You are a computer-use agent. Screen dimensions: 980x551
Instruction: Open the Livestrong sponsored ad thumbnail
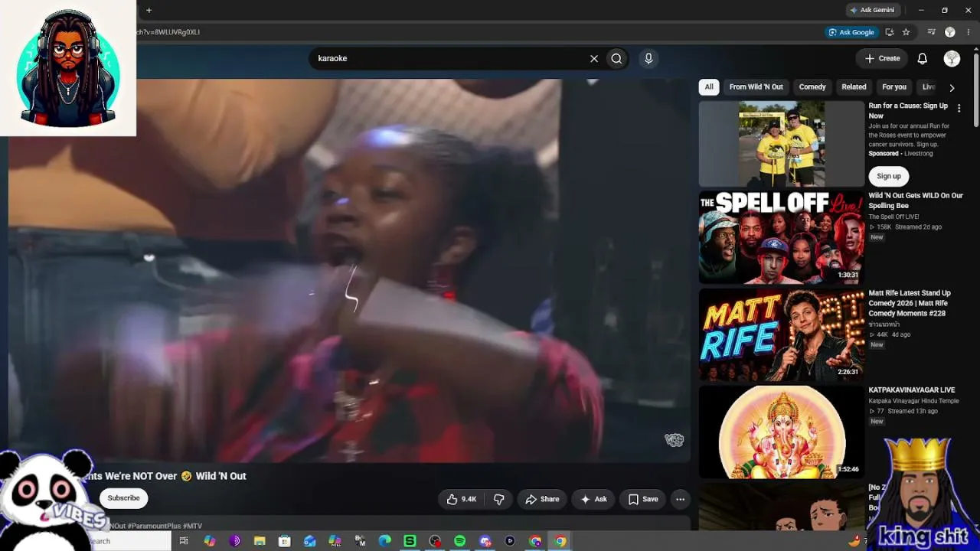[781, 144]
